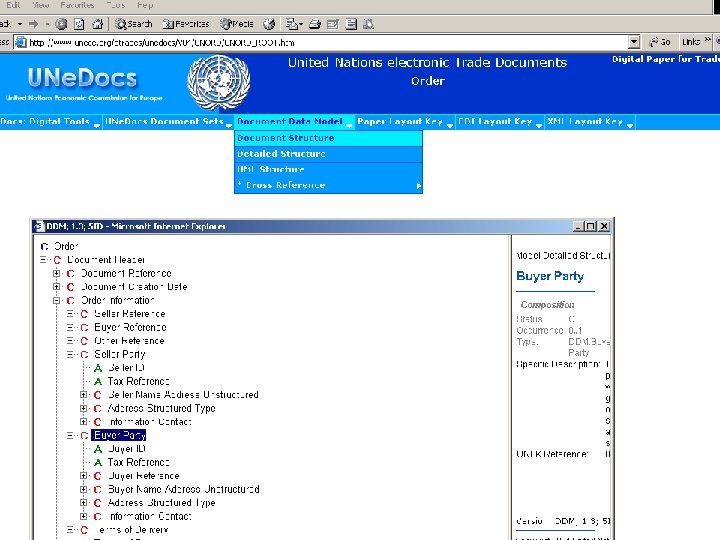
Task: Click the Forward arrow toolbar icon
Action: [34, 24]
